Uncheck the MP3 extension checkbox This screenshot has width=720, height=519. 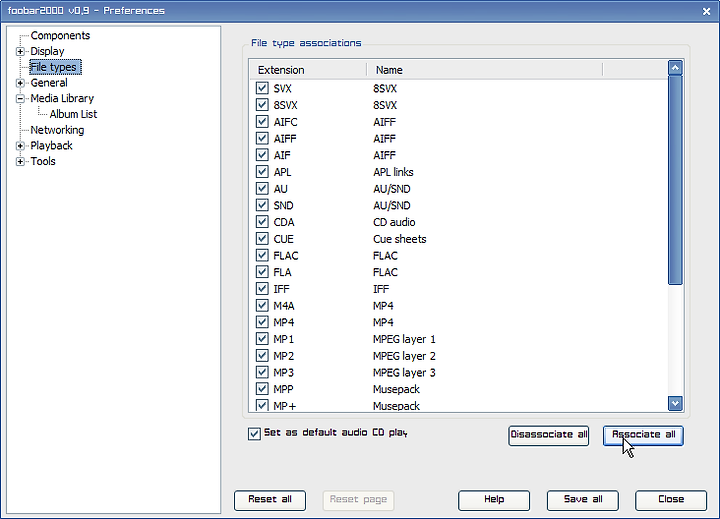262,372
